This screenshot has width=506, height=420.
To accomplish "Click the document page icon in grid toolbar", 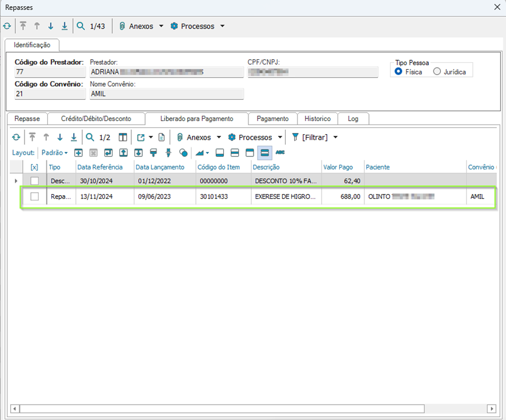I will 162,138.
